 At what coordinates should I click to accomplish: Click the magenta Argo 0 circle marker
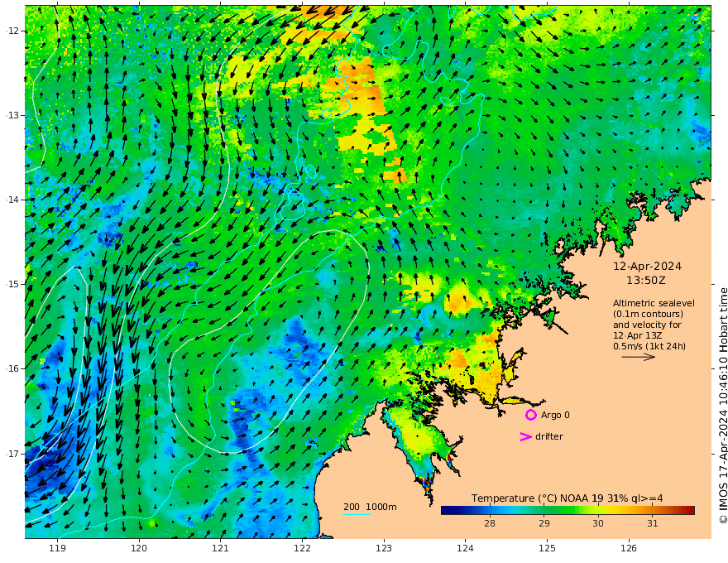point(530,415)
